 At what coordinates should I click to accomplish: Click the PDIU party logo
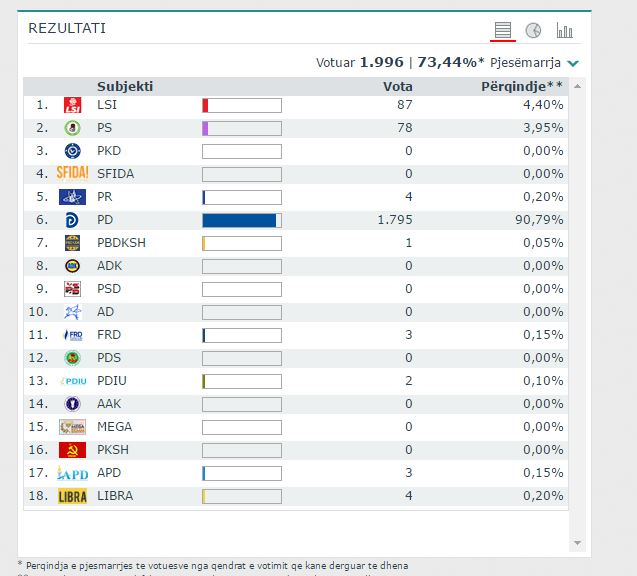(x=72, y=381)
